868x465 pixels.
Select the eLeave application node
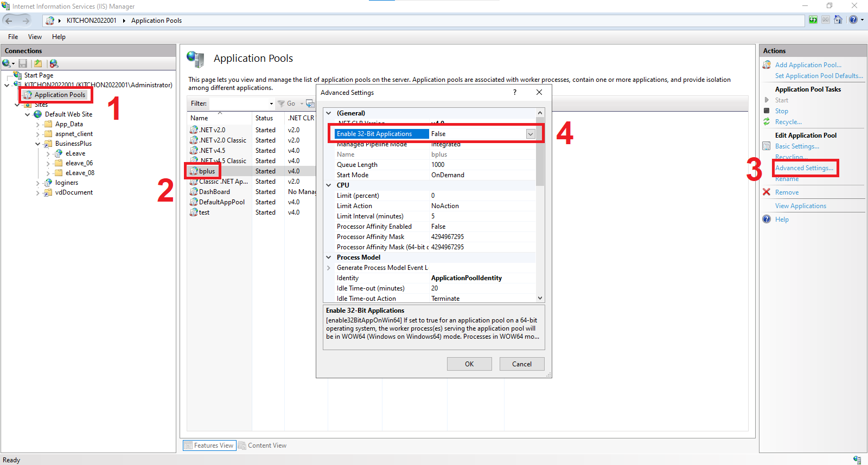75,153
